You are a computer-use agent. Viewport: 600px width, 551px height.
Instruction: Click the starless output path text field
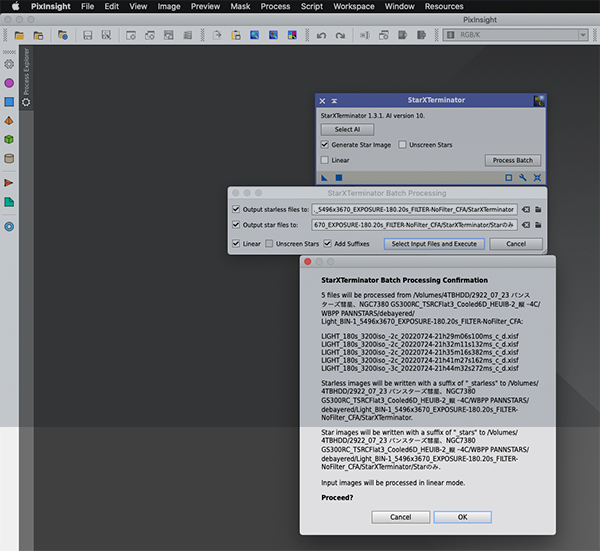[x=414, y=209]
